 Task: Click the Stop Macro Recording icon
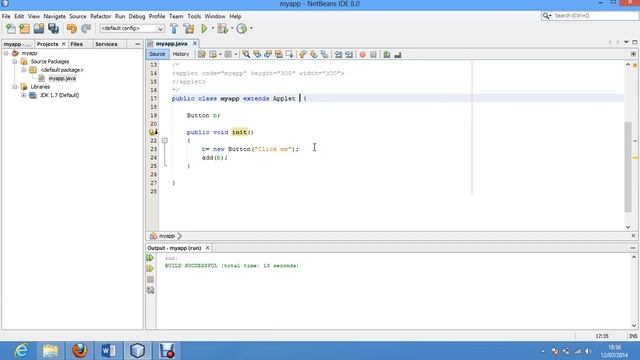[373, 54]
